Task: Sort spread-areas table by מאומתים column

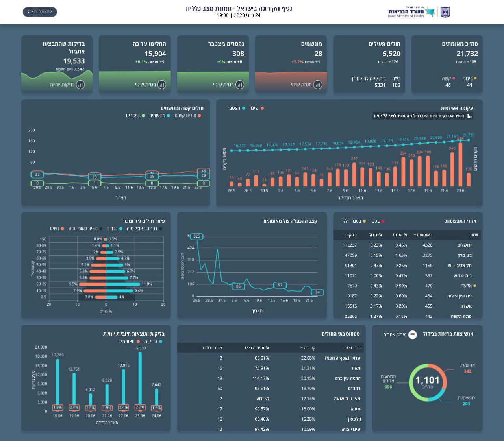Action: [x=423, y=235]
